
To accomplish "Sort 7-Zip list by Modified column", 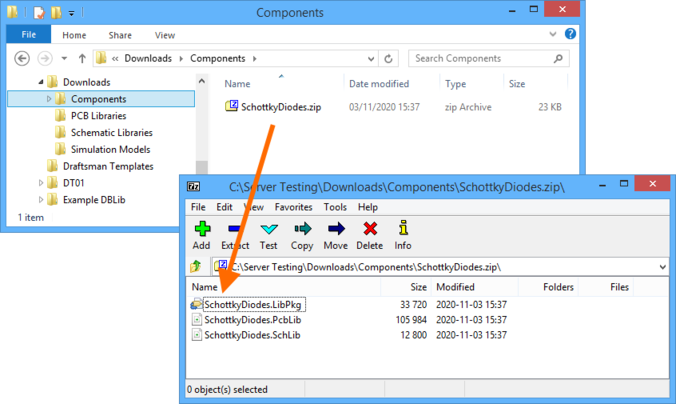I will click(455, 287).
